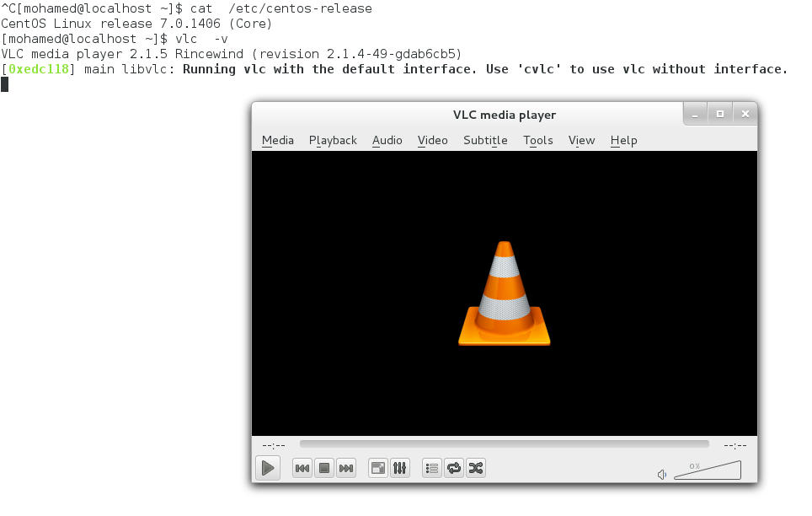Minimize the VLC media player window

[x=695, y=114]
